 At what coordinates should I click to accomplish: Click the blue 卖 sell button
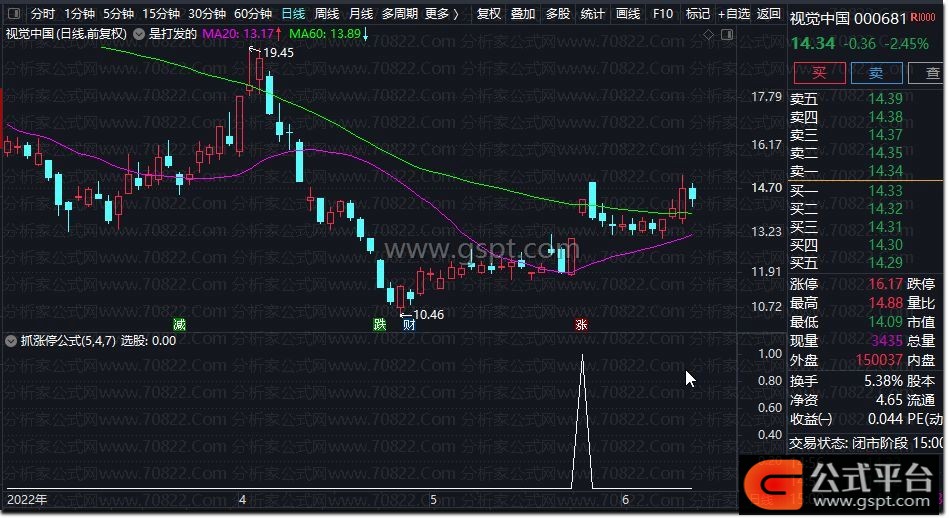[x=876, y=73]
